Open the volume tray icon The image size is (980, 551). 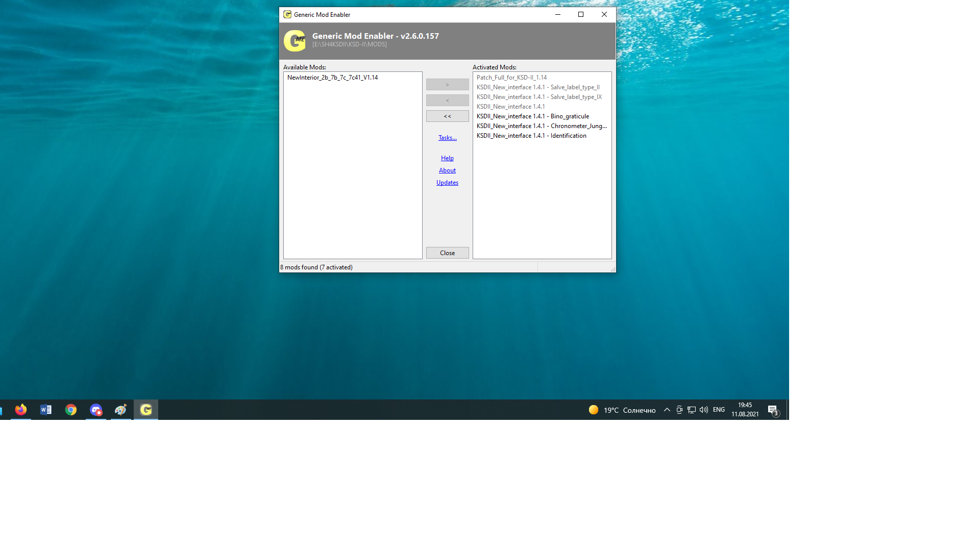click(704, 410)
